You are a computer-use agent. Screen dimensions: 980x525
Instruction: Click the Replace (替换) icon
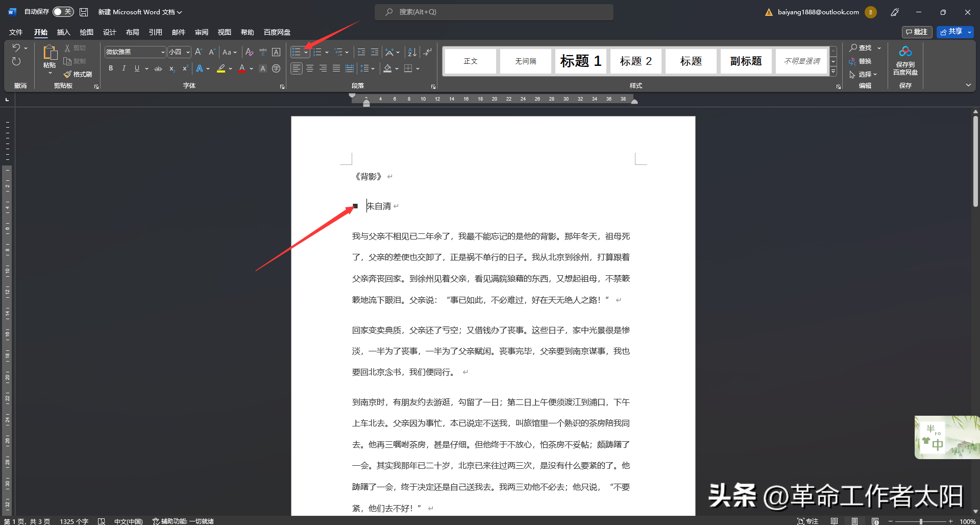click(x=852, y=61)
